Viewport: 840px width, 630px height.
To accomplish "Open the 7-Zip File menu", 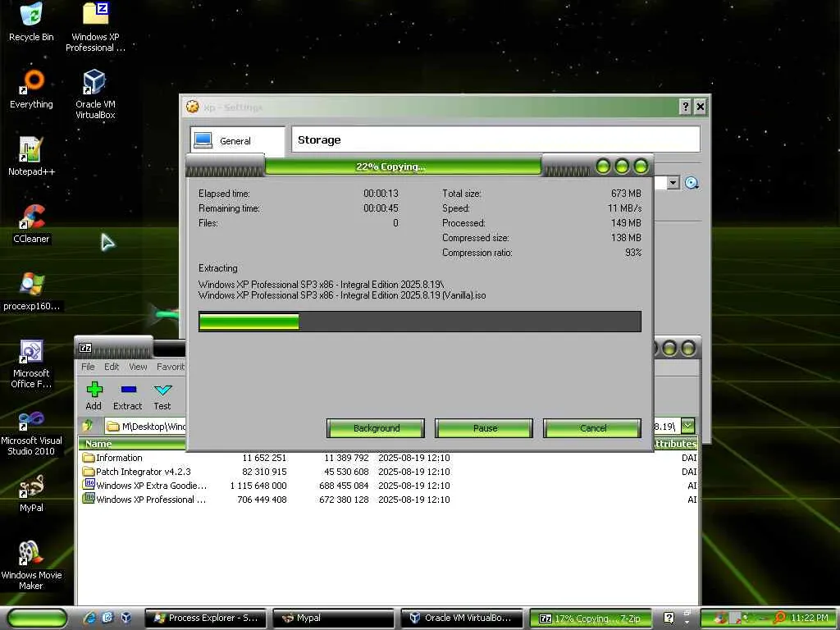I will pyautogui.click(x=88, y=367).
